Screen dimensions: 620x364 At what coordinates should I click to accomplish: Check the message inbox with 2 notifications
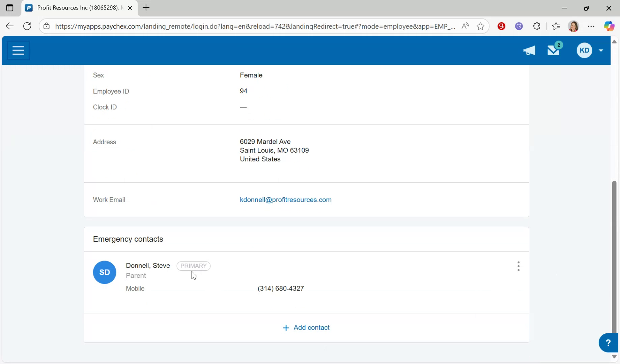coord(554,51)
